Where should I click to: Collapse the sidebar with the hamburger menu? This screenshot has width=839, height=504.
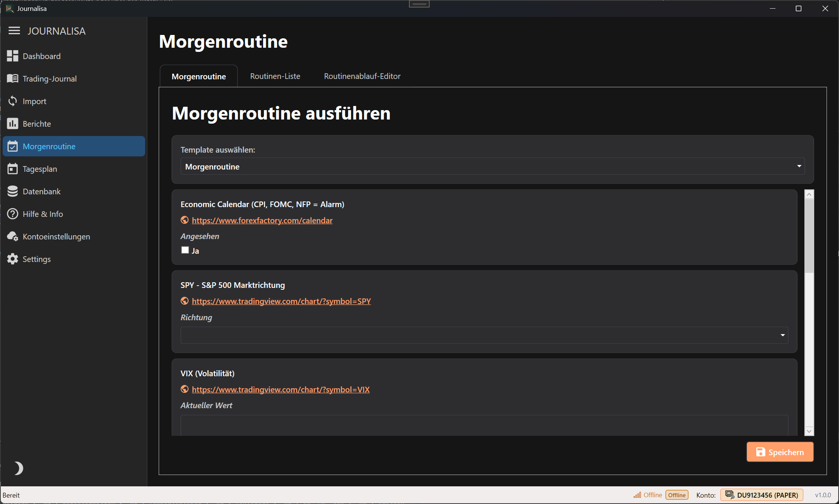(x=14, y=30)
